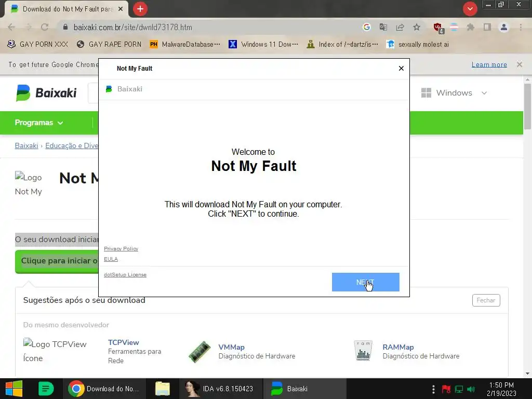Open the extensions puzzle icon
Viewport: 532px width, 399px height.
point(470,27)
